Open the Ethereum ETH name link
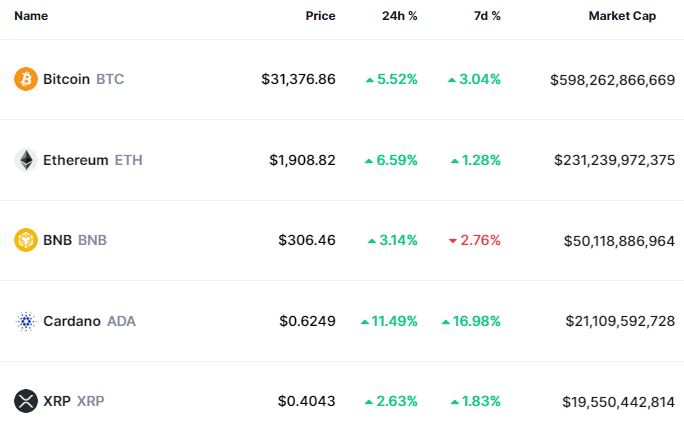 pyautogui.click(x=92, y=160)
